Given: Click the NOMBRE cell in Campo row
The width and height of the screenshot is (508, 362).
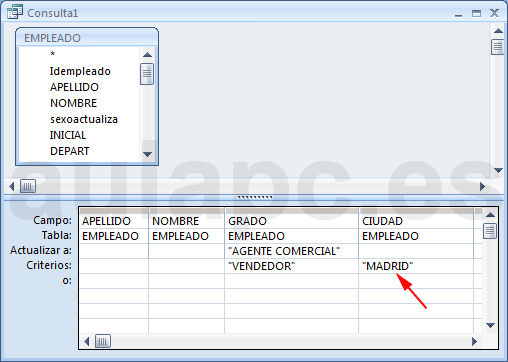Looking at the screenshot, I should (187, 221).
